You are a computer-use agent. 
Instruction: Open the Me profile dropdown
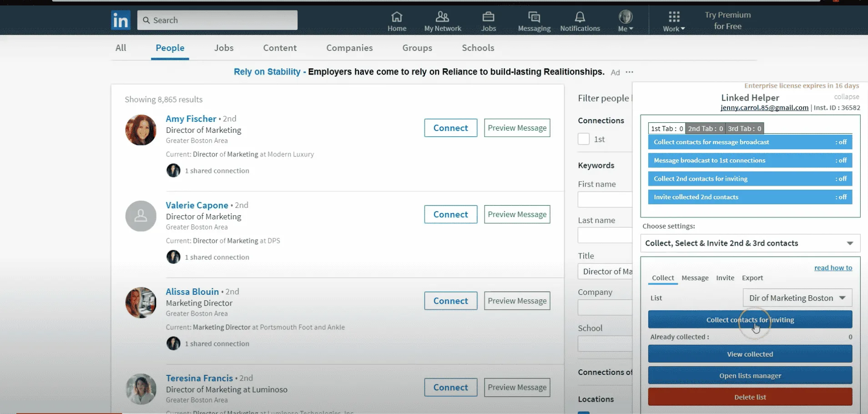626,21
